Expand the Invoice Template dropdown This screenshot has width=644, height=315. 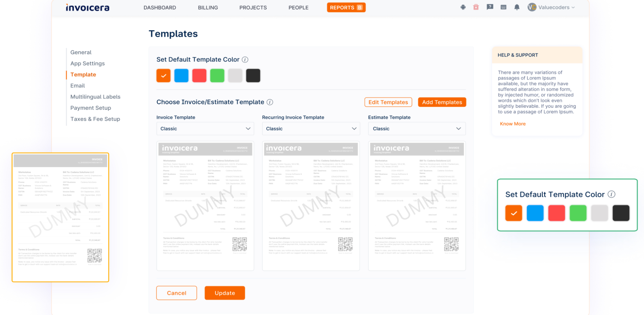point(205,129)
